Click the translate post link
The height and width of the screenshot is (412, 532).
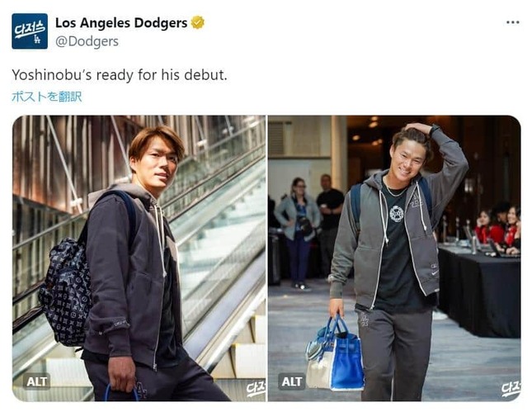pos(46,97)
